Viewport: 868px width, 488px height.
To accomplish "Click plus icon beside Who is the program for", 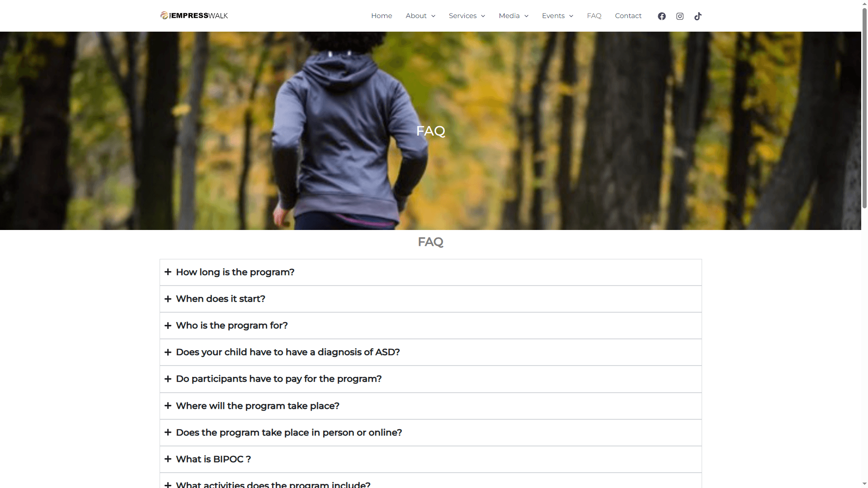I will (x=168, y=325).
